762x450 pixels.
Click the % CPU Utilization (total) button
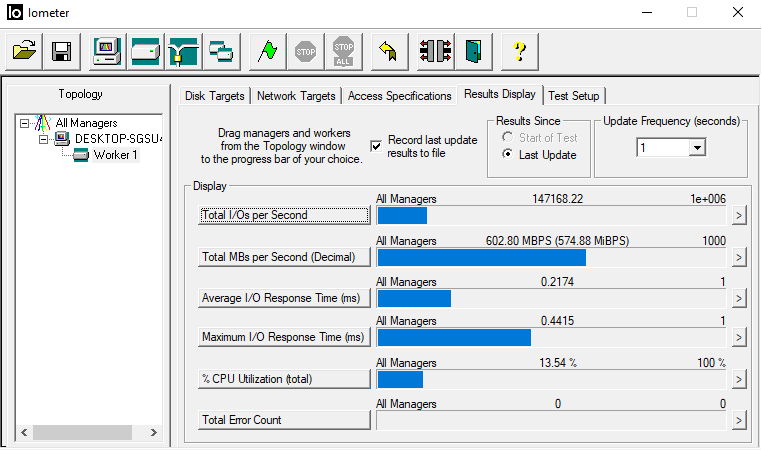[284, 379]
